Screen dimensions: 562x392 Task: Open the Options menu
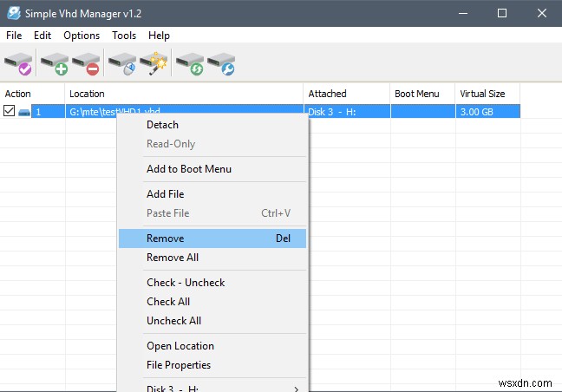click(82, 36)
